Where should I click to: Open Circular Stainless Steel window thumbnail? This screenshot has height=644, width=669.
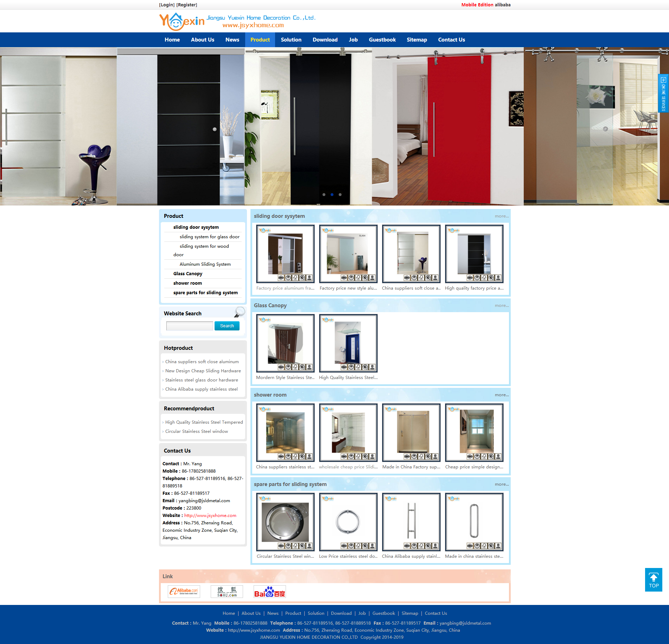[x=285, y=522]
